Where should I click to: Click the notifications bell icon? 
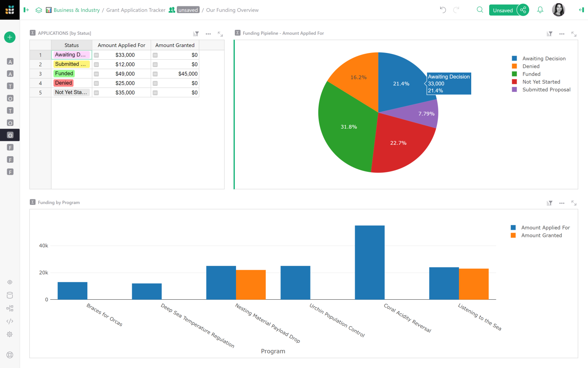pos(540,10)
